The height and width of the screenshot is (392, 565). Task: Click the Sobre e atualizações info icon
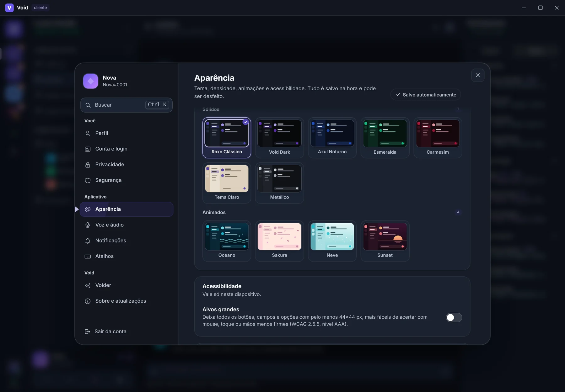(88, 301)
